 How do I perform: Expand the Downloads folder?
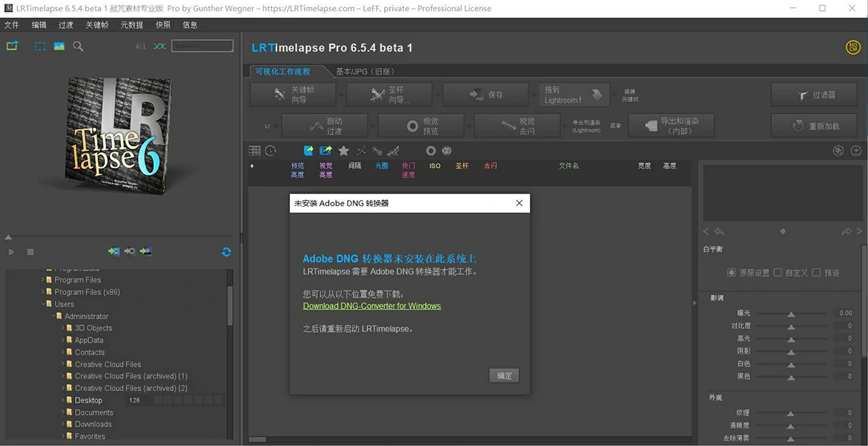pos(63,424)
